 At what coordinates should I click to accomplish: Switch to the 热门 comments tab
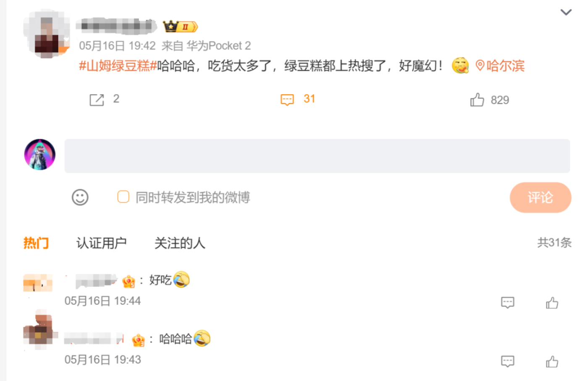(36, 243)
